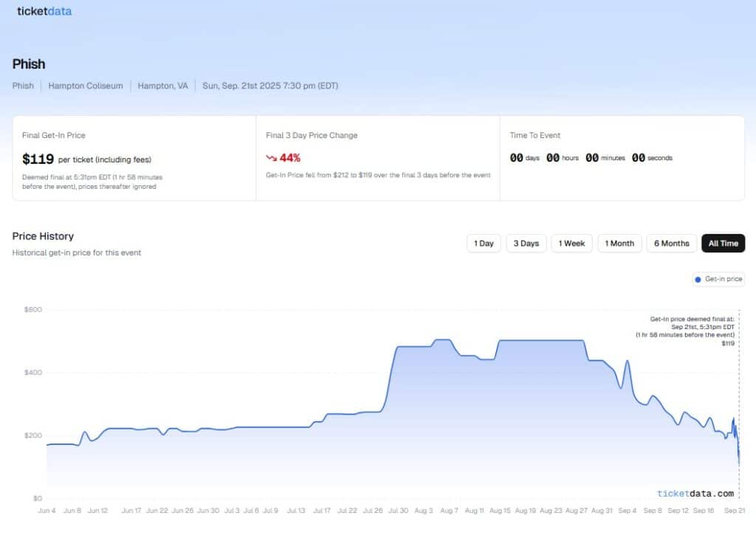Viewport: 756px width, 538px height.
Task: Click the $119 final get-in price value
Action: pyautogui.click(x=38, y=159)
